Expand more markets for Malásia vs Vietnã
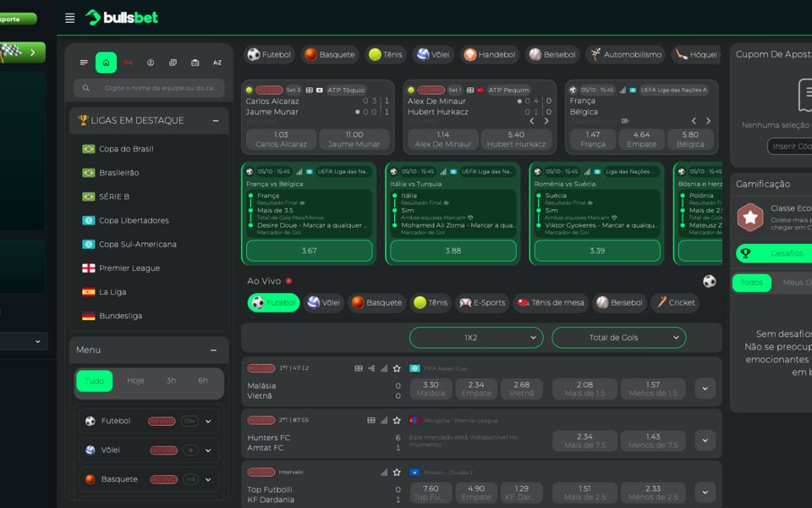Viewport: 812px width, 508px height. [705, 389]
